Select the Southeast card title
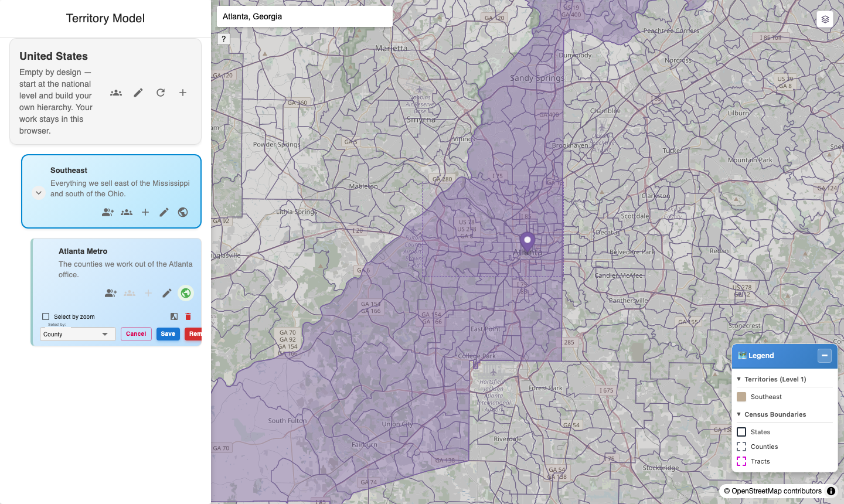This screenshot has width=844, height=504. [x=69, y=170]
